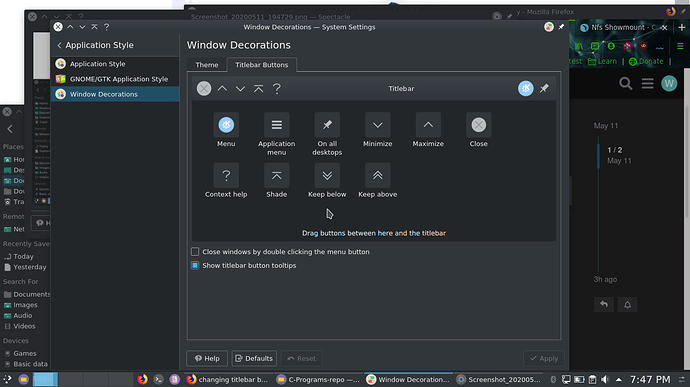Viewport: 690px width, 387px height.
Task: Click the clipboard icon in system tray
Action: pyautogui.click(x=592, y=380)
